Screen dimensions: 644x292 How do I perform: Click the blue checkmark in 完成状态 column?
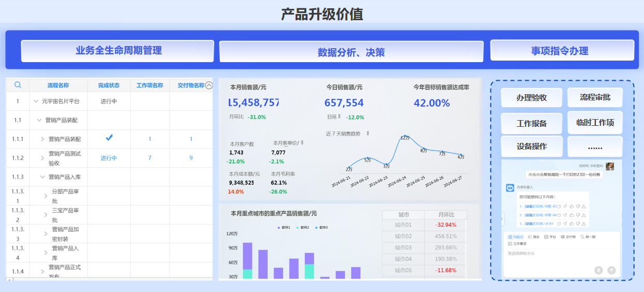pos(109,138)
